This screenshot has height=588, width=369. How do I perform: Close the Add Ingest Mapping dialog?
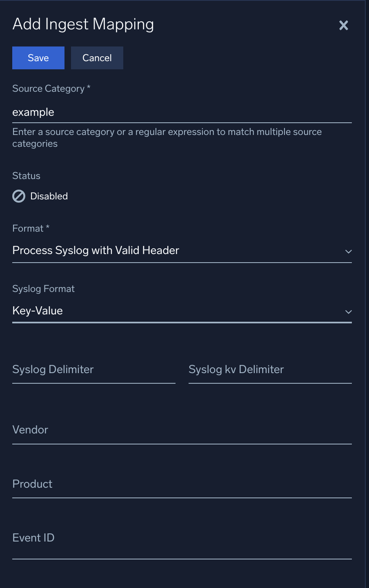tap(343, 25)
